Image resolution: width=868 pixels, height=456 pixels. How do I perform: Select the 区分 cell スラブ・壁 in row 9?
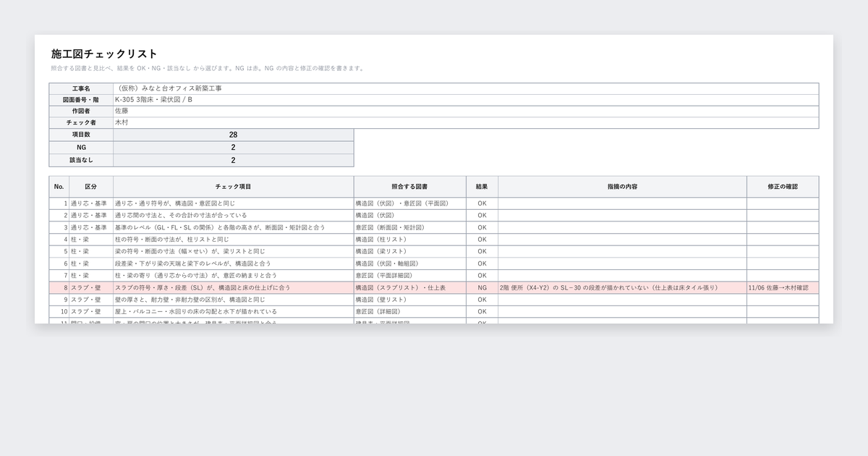pyautogui.click(x=91, y=300)
